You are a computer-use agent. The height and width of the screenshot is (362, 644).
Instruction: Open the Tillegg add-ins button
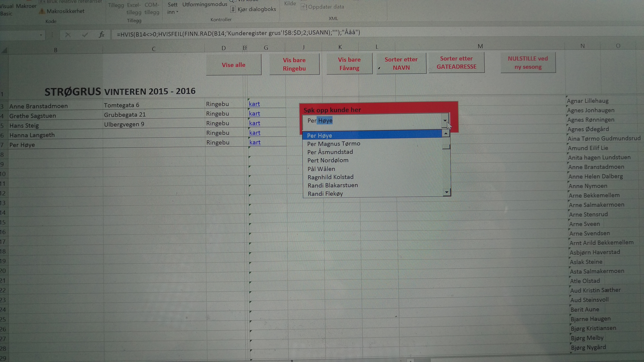coord(116,5)
